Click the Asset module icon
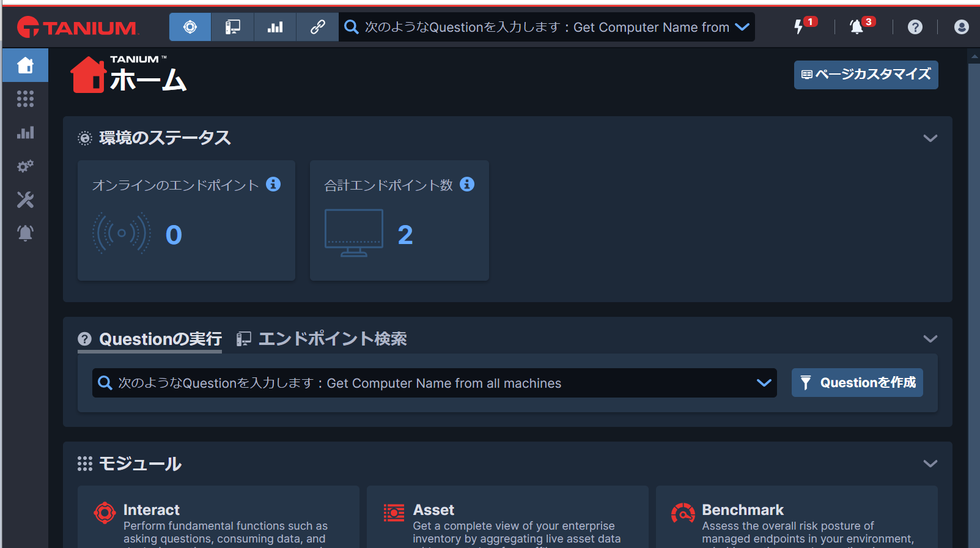 tap(394, 513)
